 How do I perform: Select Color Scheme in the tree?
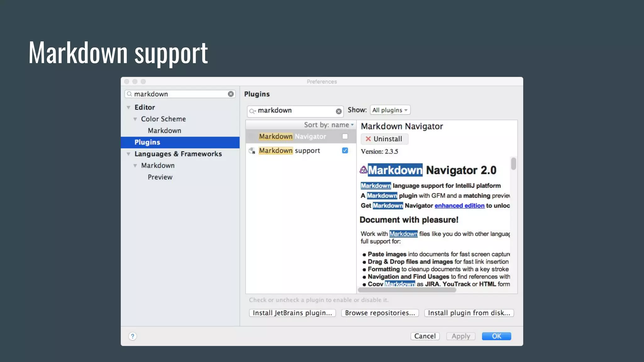pos(163,119)
